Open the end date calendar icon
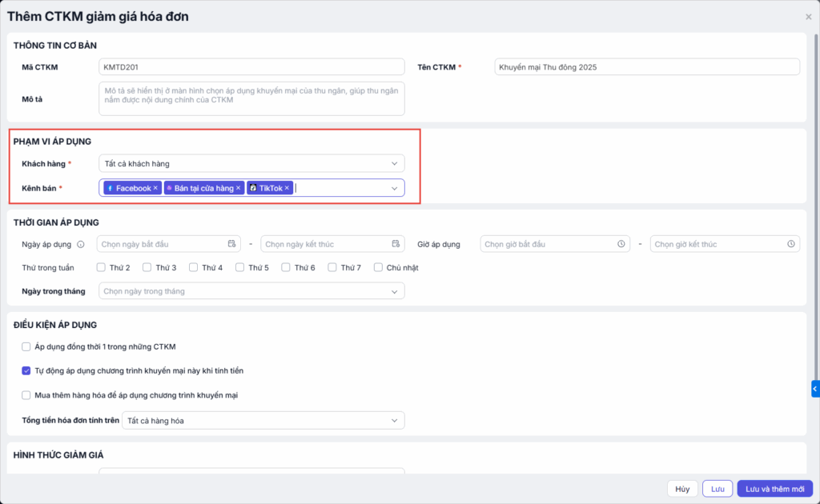This screenshot has width=820, height=504. coord(396,244)
